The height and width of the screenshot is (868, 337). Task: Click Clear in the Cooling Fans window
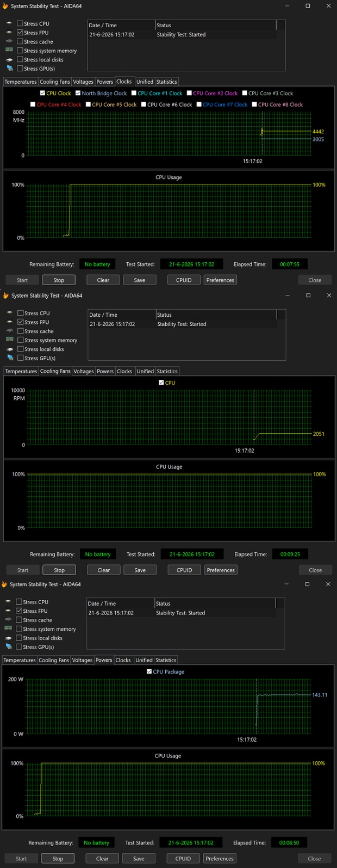104,570
